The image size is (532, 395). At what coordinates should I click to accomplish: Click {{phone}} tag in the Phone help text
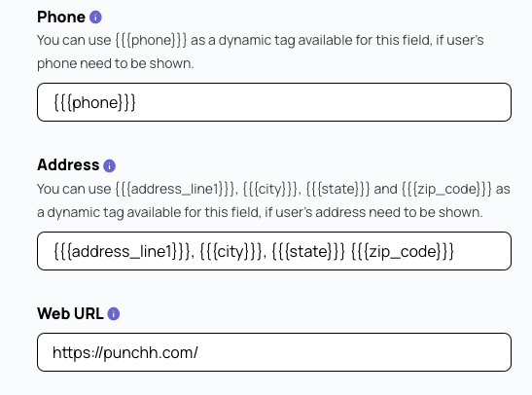(x=151, y=41)
